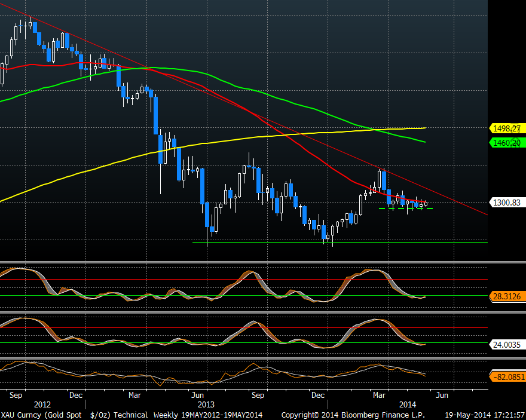Viewport: 526px width, 420px height.
Task: Click the timestamp '19-May-2014 17:21:57'
Action: click(485, 415)
